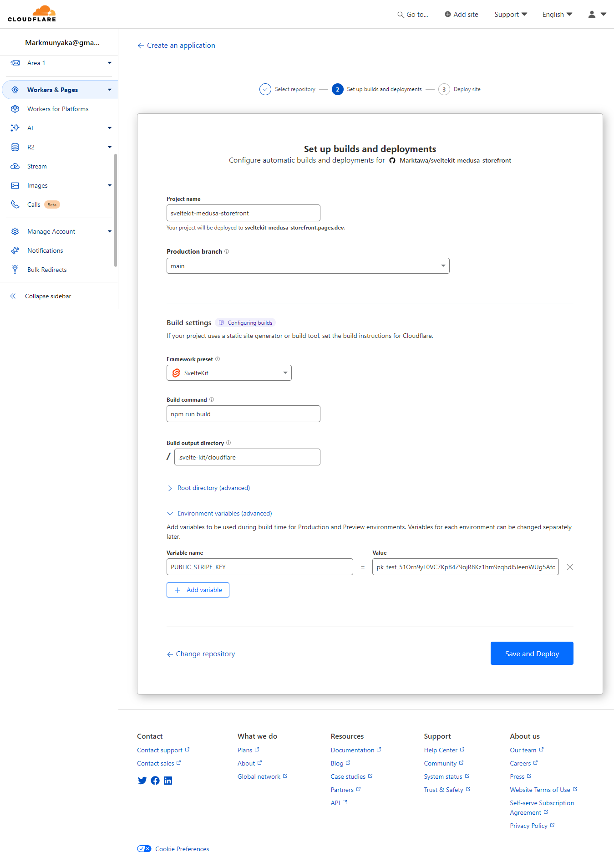The width and height of the screenshot is (614, 868).
Task: Click the Add variable button
Action: point(198,590)
